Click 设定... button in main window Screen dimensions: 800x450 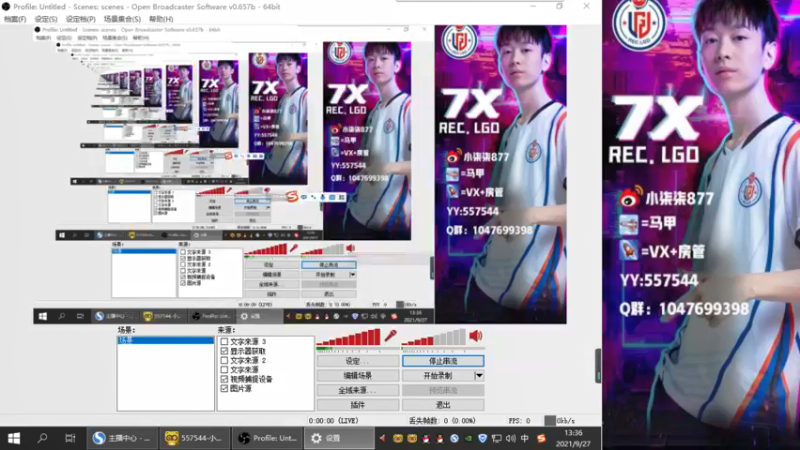357,361
